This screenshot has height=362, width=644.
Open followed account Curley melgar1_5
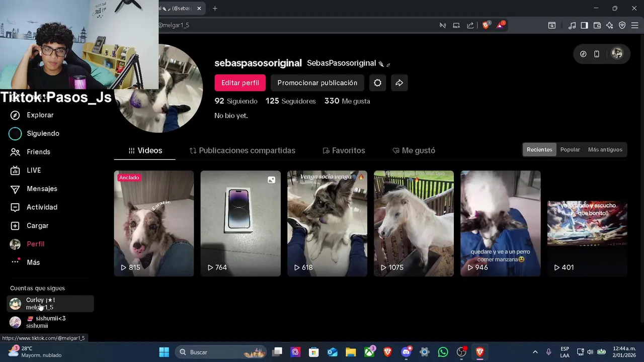tap(50, 304)
